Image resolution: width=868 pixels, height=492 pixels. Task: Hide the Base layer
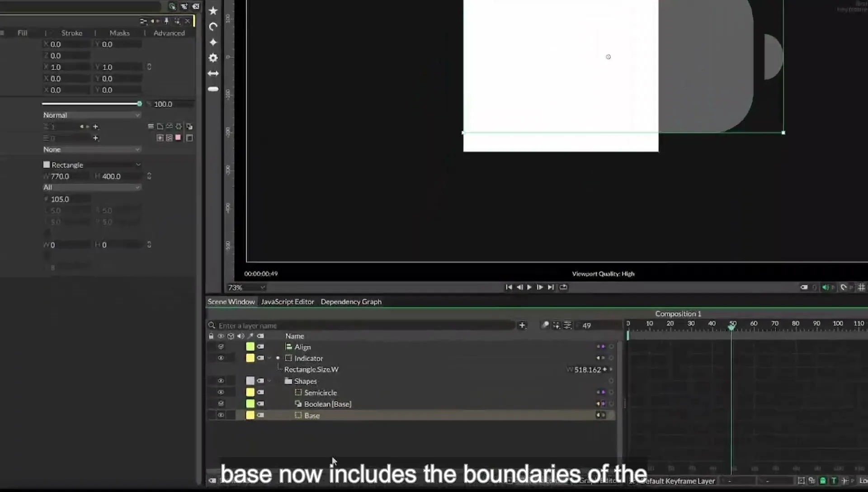click(x=221, y=415)
